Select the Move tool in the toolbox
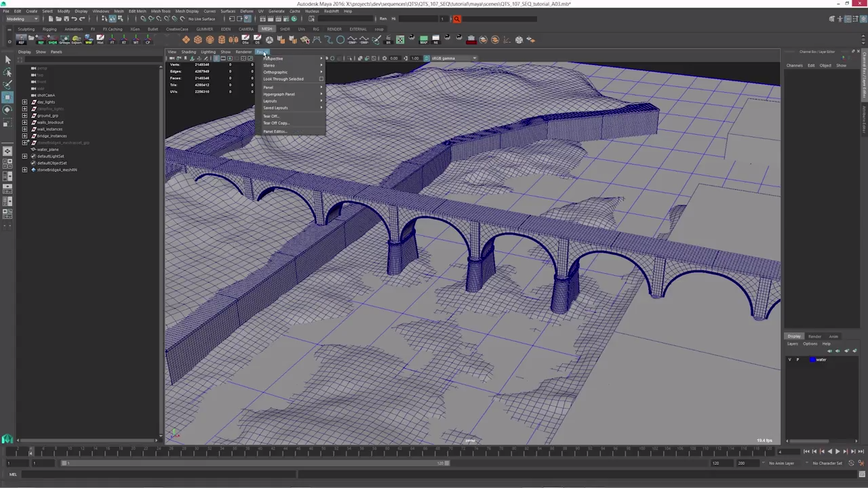The image size is (868, 488). tap(8, 96)
